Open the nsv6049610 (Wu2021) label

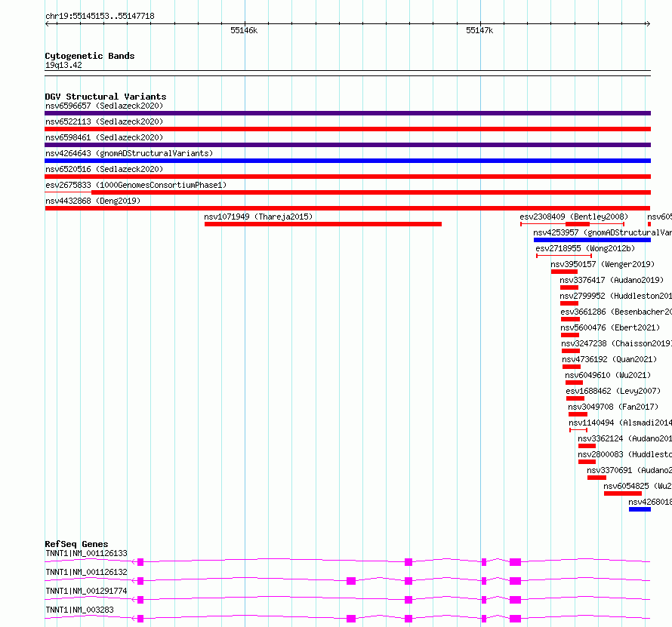click(608, 375)
